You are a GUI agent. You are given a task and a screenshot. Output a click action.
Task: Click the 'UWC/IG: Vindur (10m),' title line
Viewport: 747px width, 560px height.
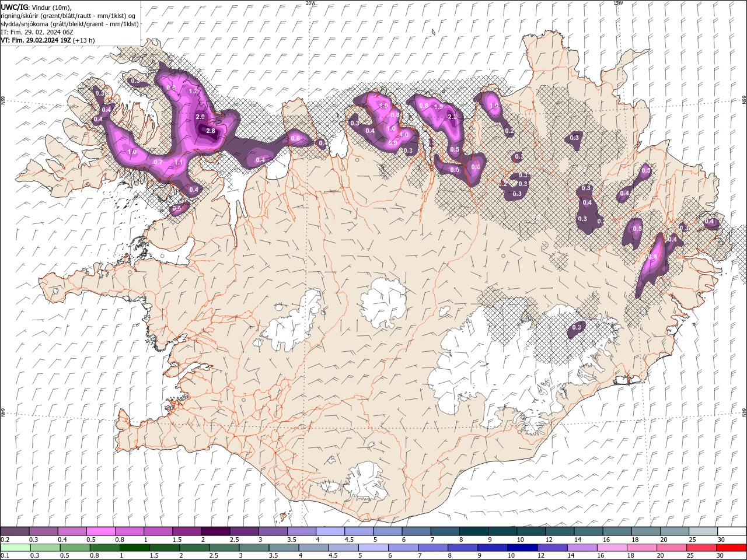(36, 7)
